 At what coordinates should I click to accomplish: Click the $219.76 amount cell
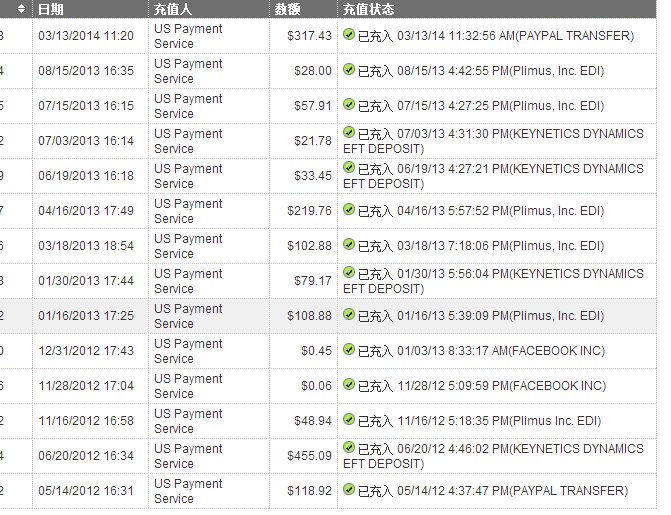coord(309,211)
